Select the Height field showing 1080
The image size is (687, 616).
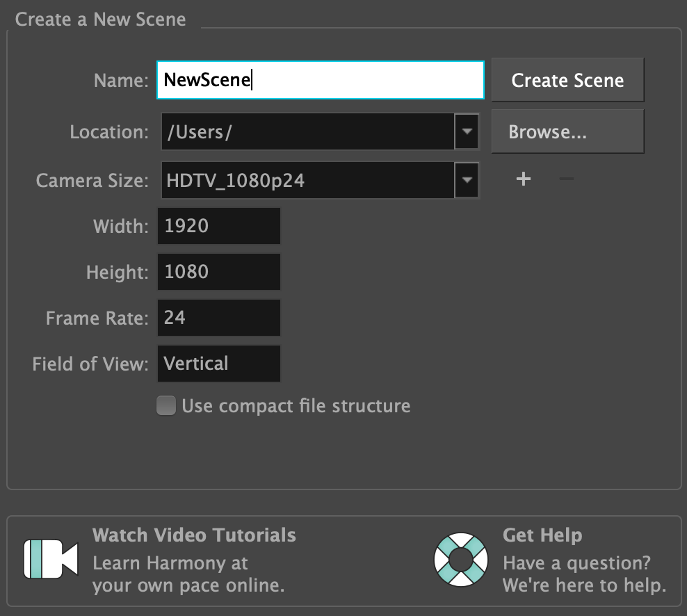219,272
